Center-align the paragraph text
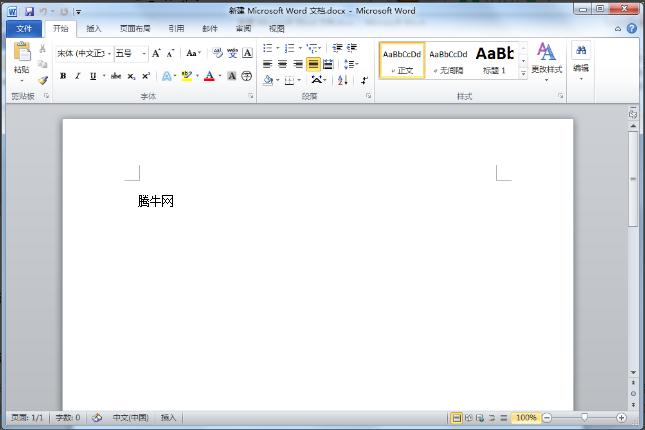Screen dimensions: 645x430 283,64
